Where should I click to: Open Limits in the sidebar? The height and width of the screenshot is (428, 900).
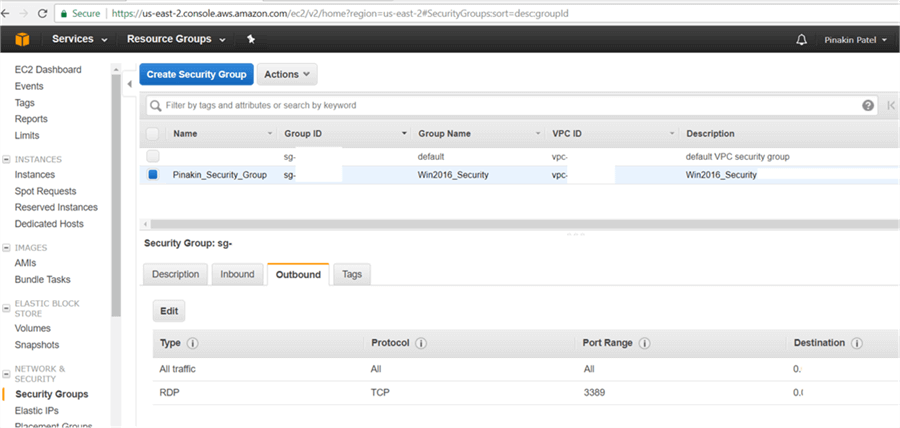27,135
